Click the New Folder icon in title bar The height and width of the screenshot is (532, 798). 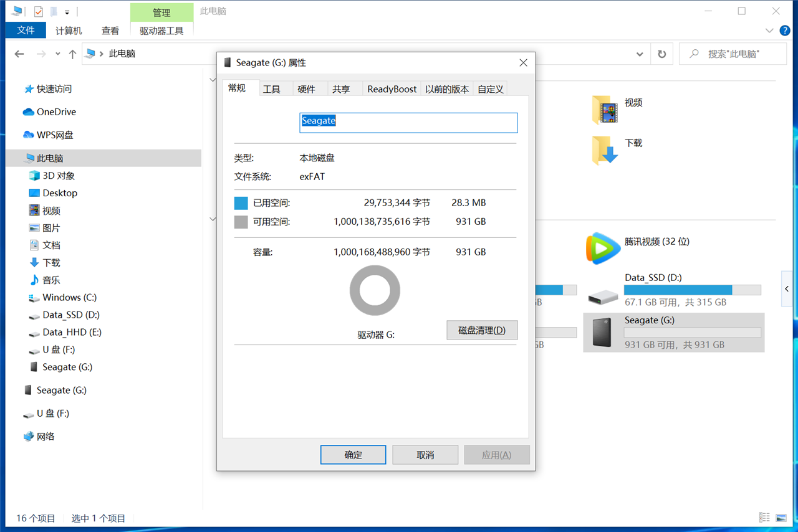(54, 11)
